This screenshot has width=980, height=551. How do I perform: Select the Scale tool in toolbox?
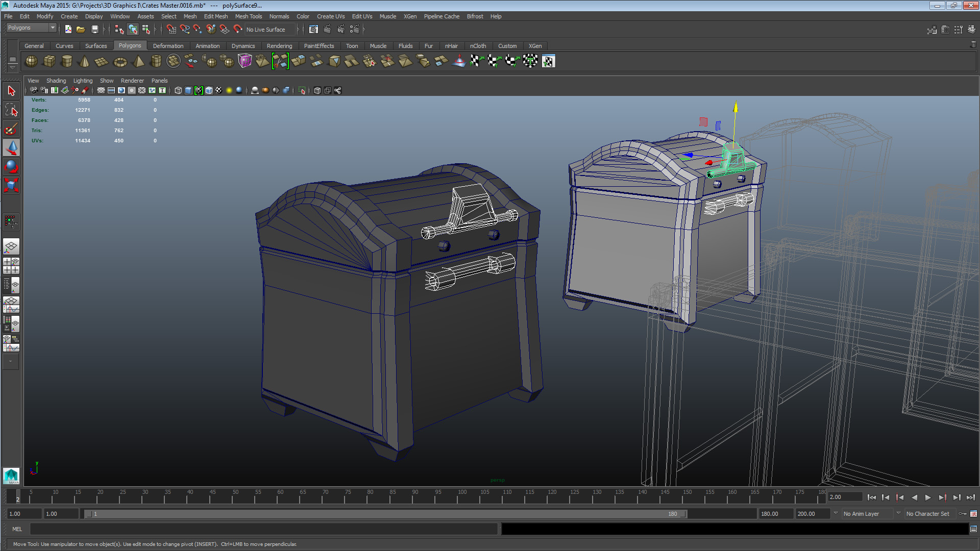tap(11, 185)
